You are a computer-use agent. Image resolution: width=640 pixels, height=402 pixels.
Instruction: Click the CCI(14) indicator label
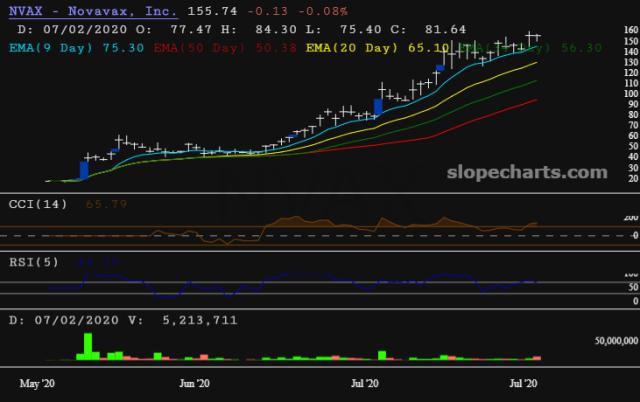33,203
